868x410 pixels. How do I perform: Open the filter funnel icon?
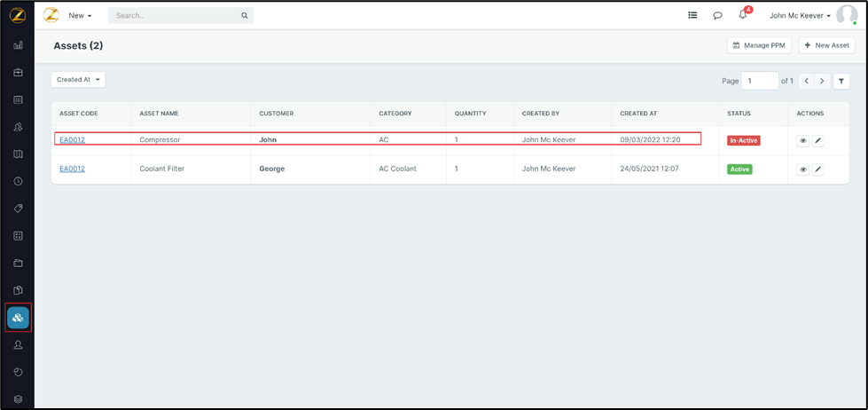841,82
